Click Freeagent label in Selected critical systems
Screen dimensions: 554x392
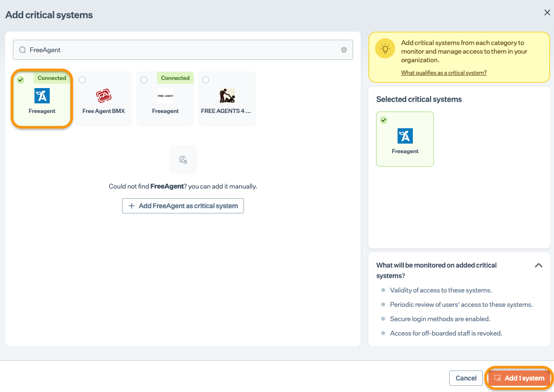click(x=405, y=151)
